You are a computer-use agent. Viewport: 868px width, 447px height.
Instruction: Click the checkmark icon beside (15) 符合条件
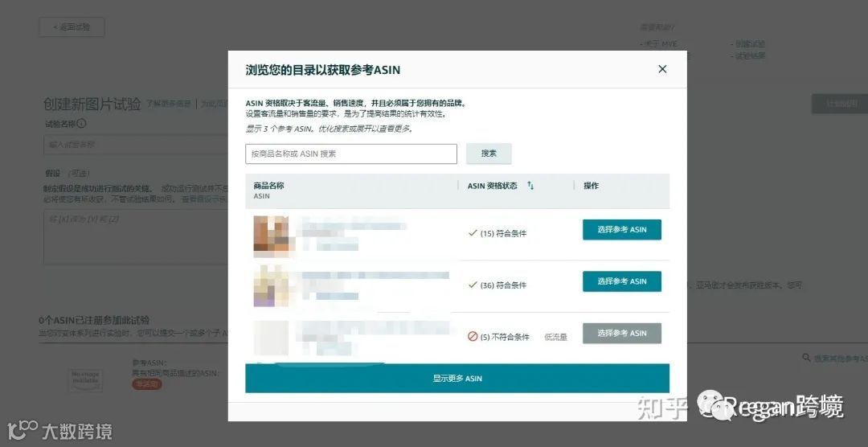pos(473,233)
